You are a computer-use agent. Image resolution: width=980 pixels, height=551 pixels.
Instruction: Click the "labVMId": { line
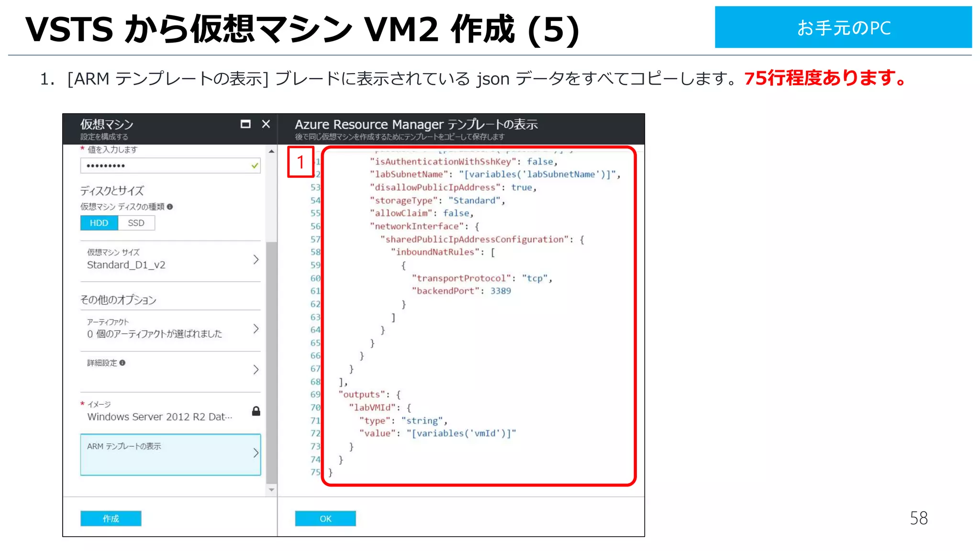pyautogui.click(x=380, y=408)
